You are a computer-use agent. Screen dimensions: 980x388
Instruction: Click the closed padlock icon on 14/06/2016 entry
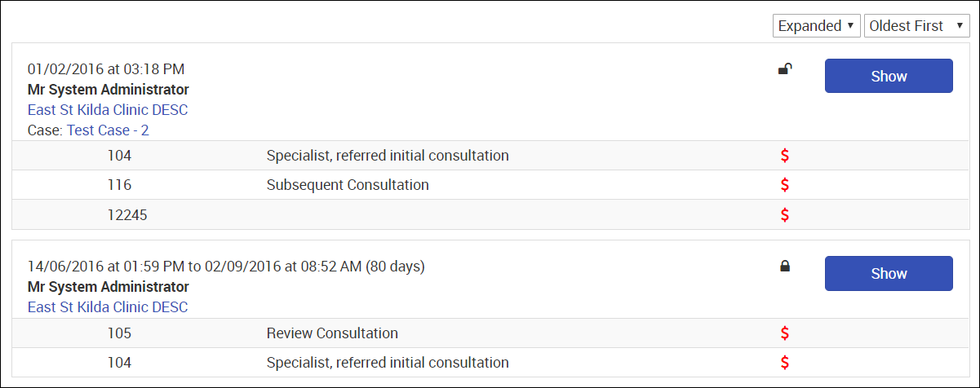[x=785, y=266]
